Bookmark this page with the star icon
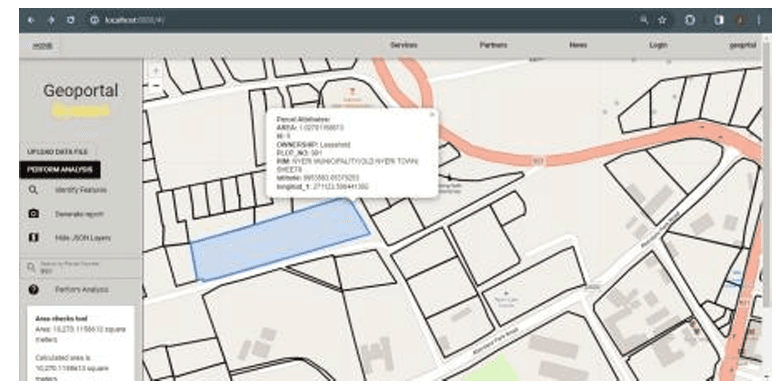 point(662,20)
